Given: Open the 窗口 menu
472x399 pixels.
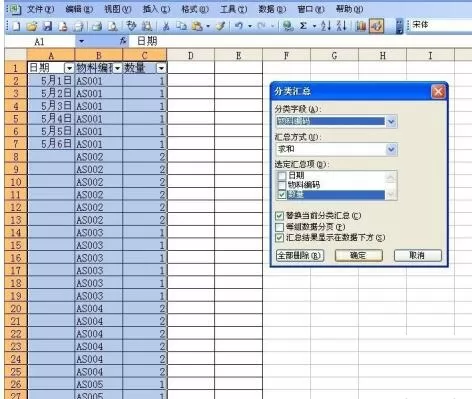Looking at the screenshot, I should click(x=311, y=9).
